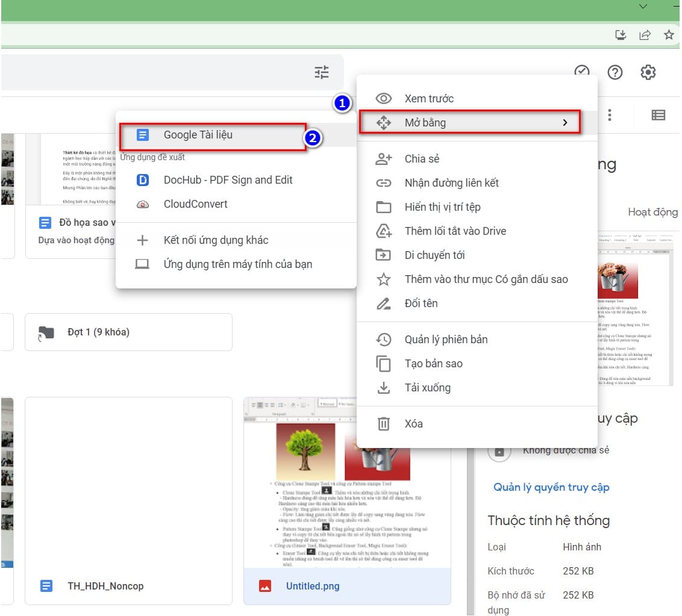
Task: Select the Đồ họa sao document card
Action: [70, 196]
